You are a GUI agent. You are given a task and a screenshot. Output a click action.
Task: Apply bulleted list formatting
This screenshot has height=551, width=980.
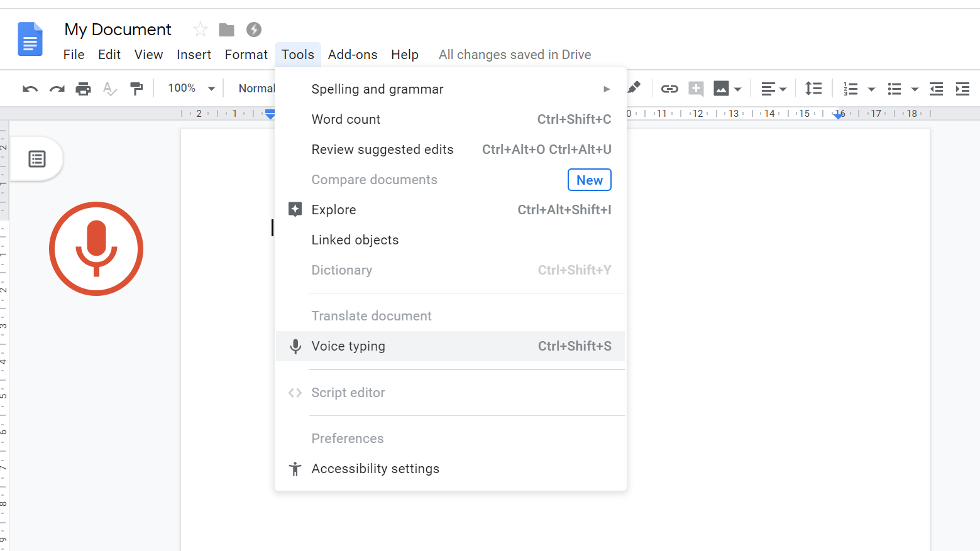coord(895,89)
